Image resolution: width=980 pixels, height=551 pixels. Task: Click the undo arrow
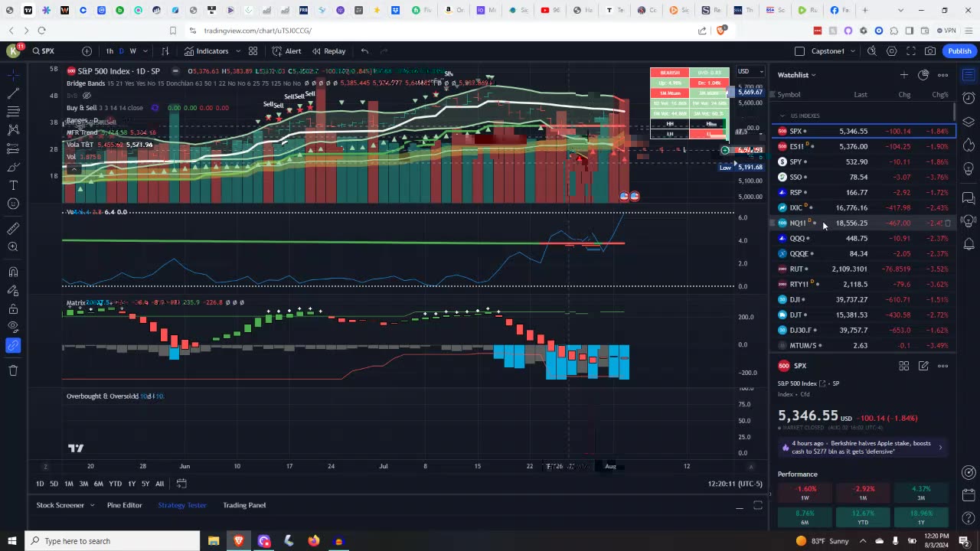(x=364, y=51)
